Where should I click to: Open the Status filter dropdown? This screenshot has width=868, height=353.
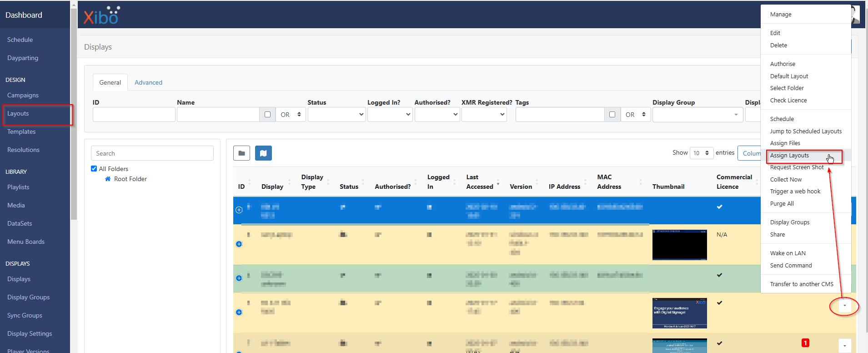[x=336, y=115]
